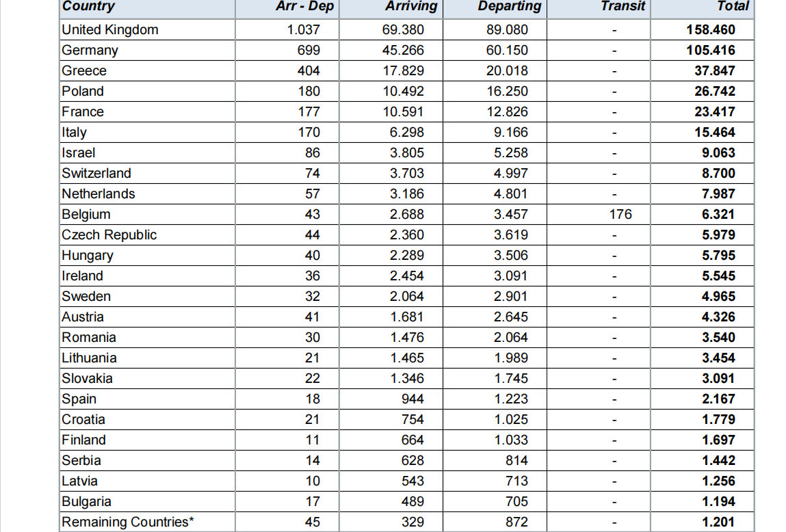
Task: Click the Country column header
Action: 88,7
